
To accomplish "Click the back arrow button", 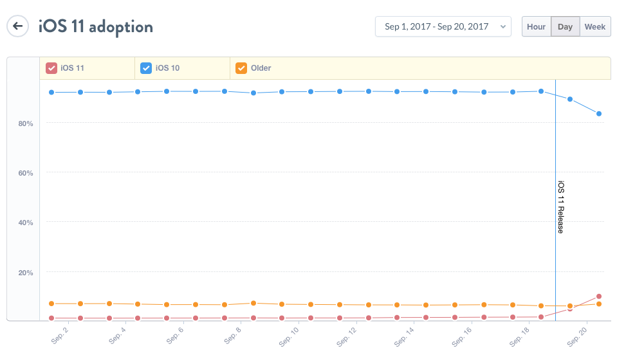I will [x=17, y=26].
